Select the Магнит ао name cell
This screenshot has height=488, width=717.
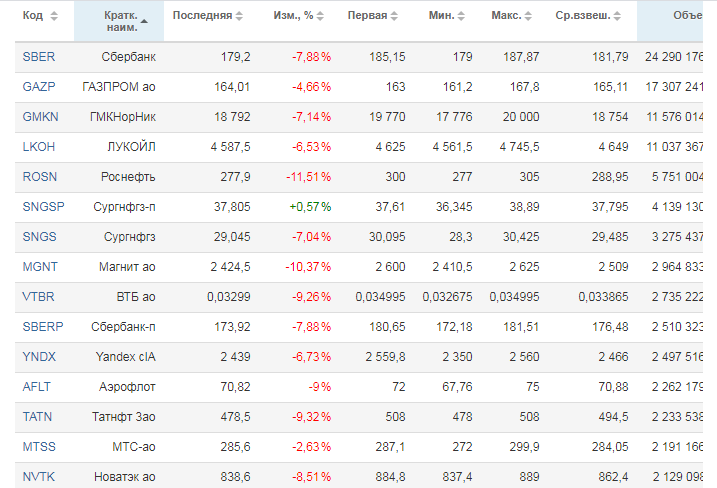pos(127,267)
